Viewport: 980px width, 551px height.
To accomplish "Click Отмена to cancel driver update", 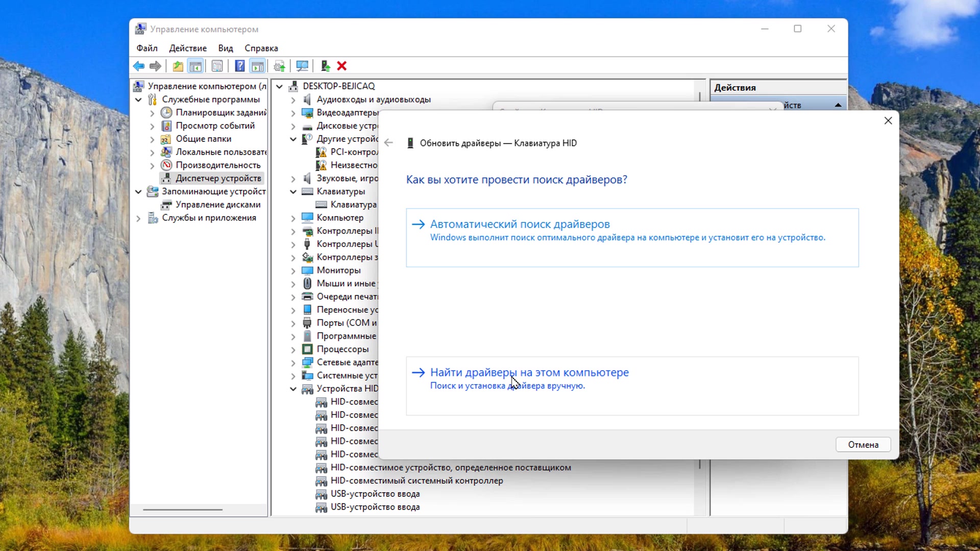I will click(864, 445).
